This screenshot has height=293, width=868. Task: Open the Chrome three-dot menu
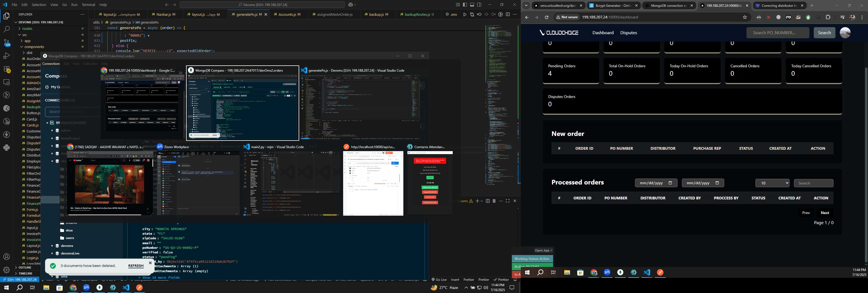[862, 17]
